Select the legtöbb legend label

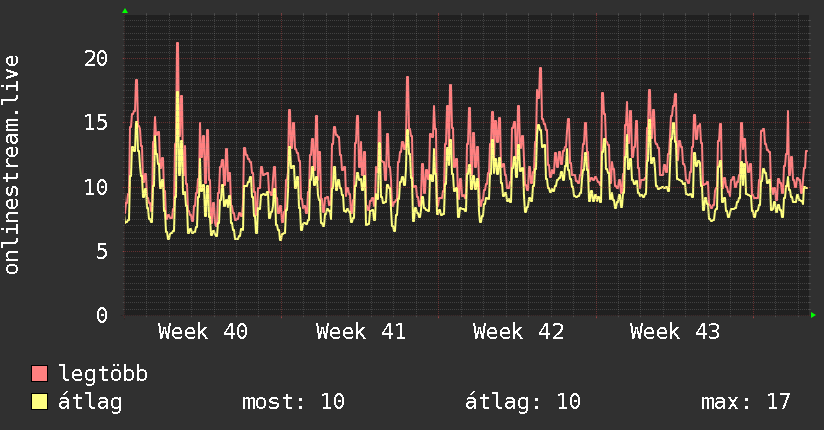click(x=103, y=374)
